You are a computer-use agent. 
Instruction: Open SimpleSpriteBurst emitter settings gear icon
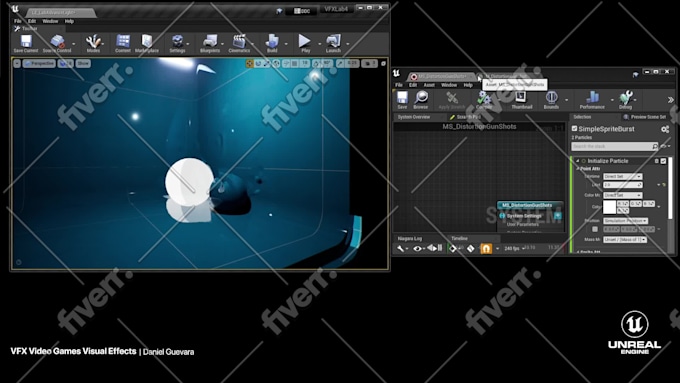[665, 129]
